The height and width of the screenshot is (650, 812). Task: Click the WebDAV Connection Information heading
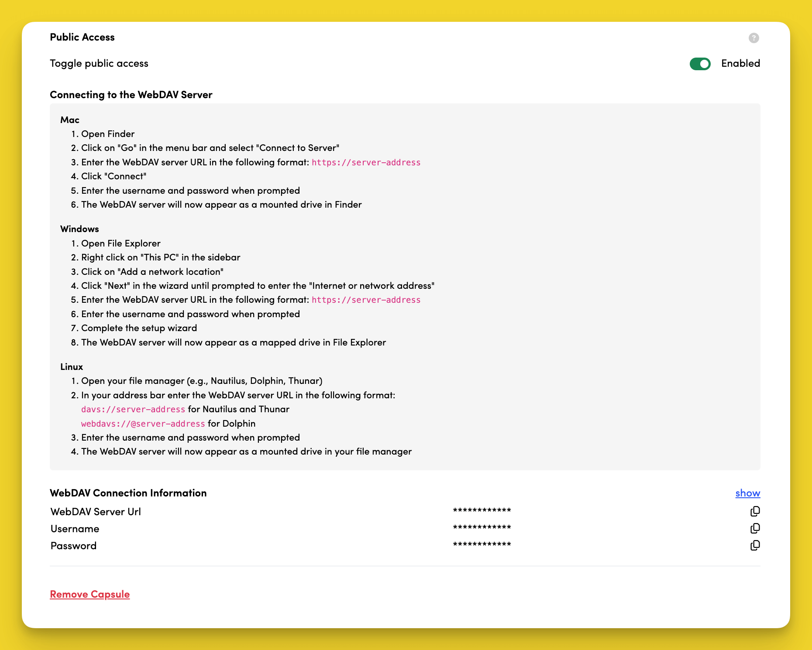[128, 493]
